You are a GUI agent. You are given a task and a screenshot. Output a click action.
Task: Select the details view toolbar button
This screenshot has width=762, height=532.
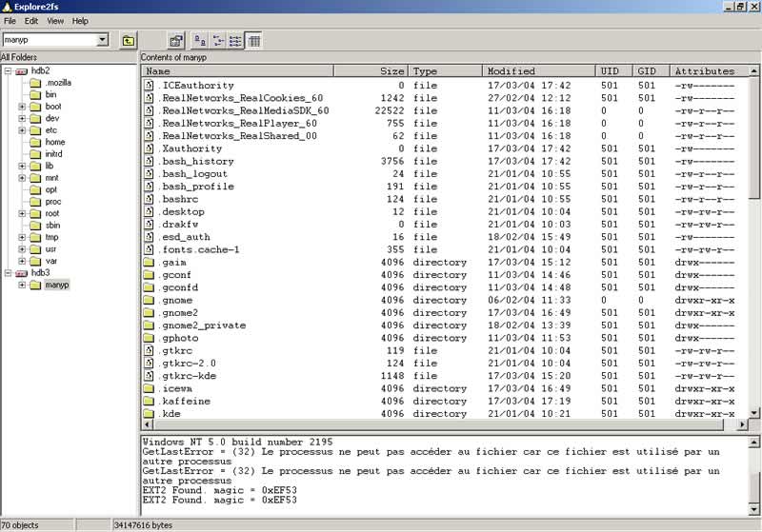point(253,41)
